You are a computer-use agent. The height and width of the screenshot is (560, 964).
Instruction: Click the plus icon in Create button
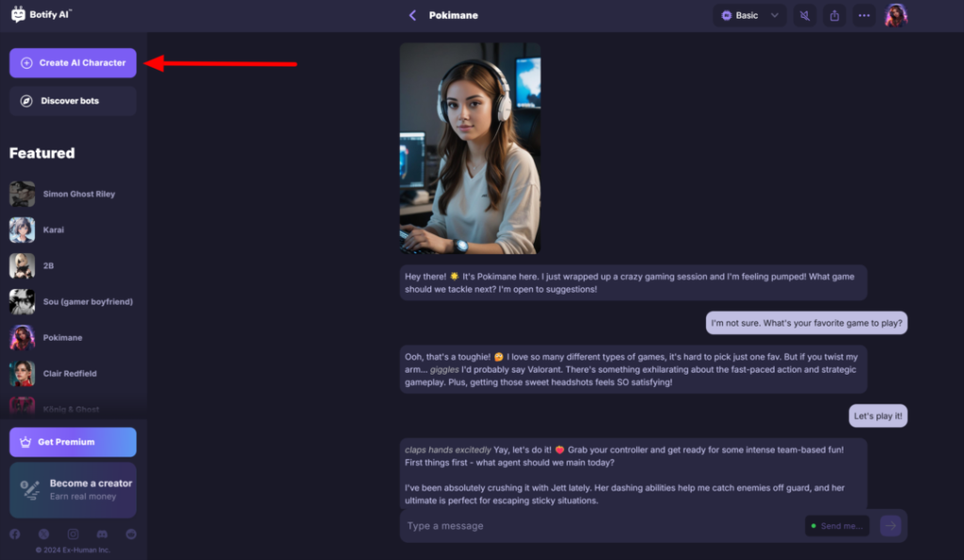pos(26,63)
